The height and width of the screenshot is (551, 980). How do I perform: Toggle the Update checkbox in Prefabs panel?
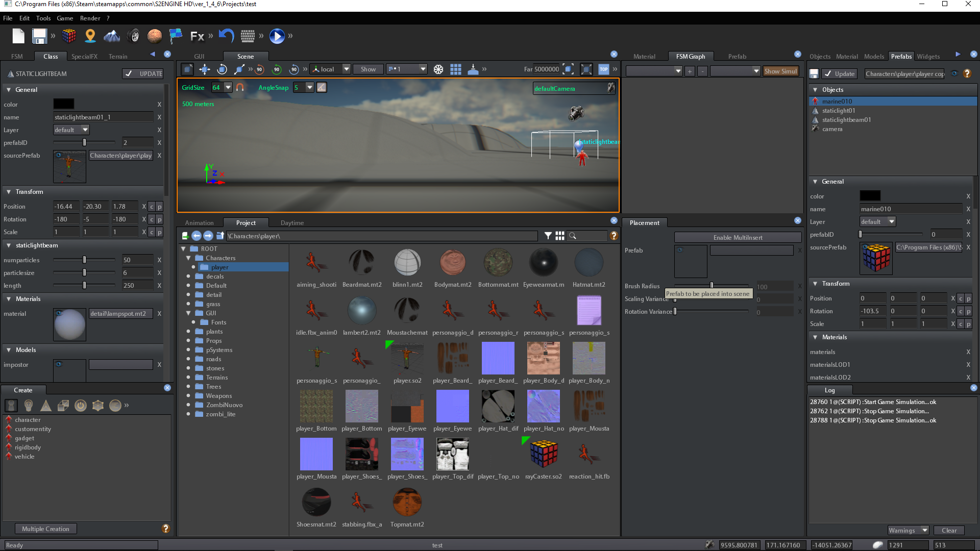point(840,74)
